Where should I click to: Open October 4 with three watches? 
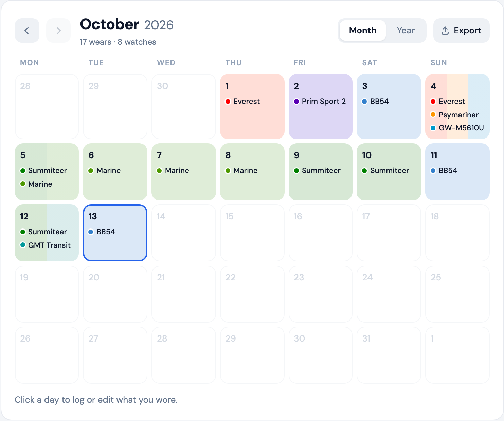(457, 107)
